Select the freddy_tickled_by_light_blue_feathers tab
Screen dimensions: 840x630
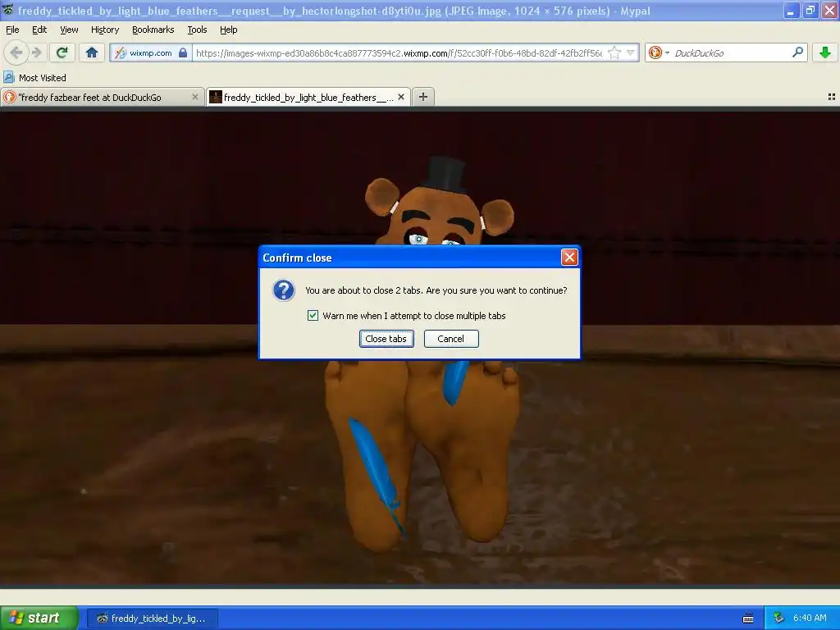[308, 97]
